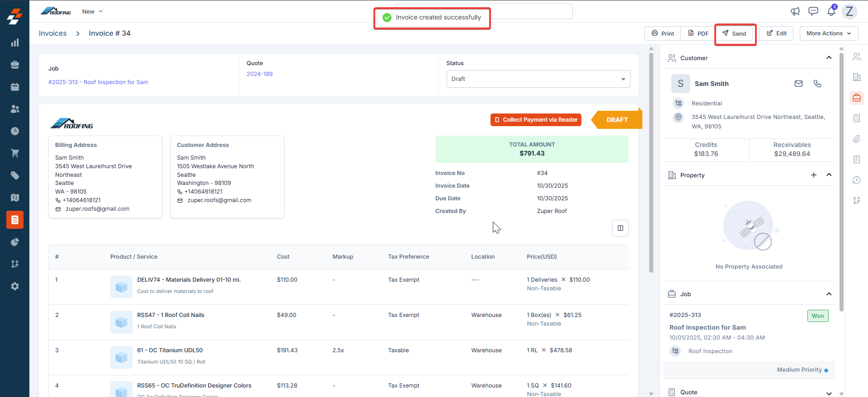Toggle the column layout icon above the table
The width and height of the screenshot is (868, 397).
620,228
